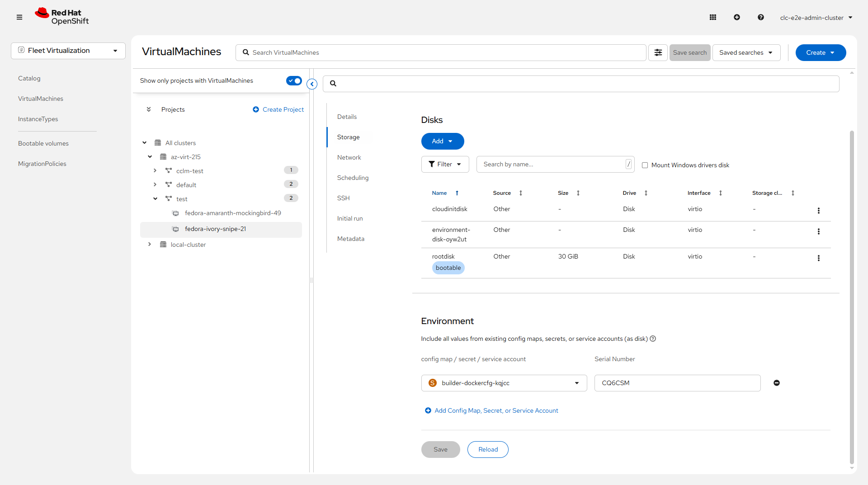This screenshot has height=485, width=868.
Task: Click the Reload button
Action: coord(488,449)
